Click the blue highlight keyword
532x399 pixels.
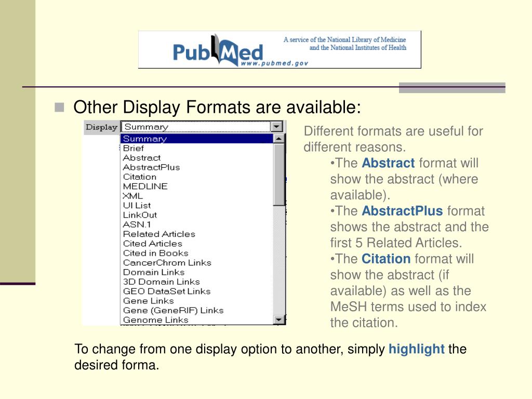point(416,349)
